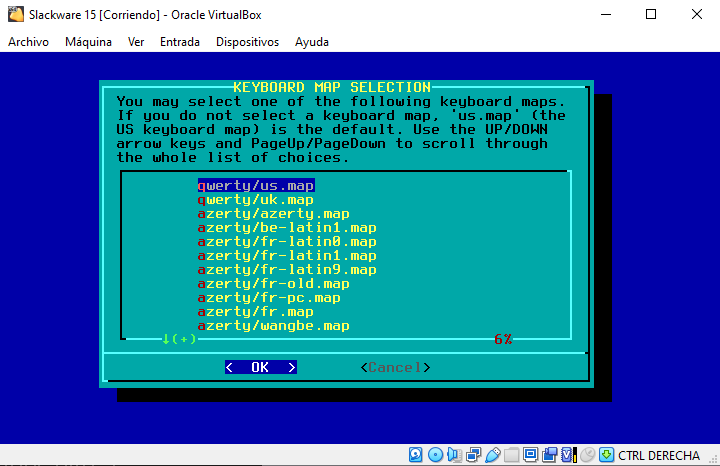
Task: Click the audio status icon
Action: point(454,455)
